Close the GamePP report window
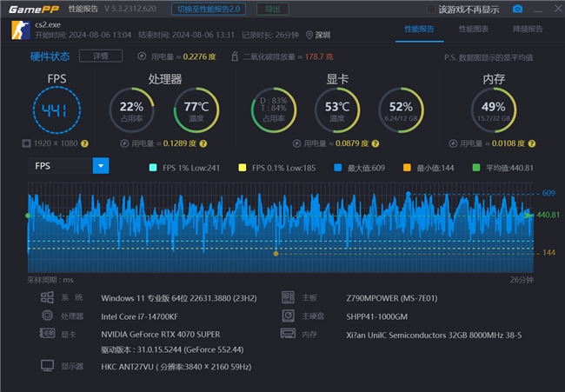 [558, 9]
